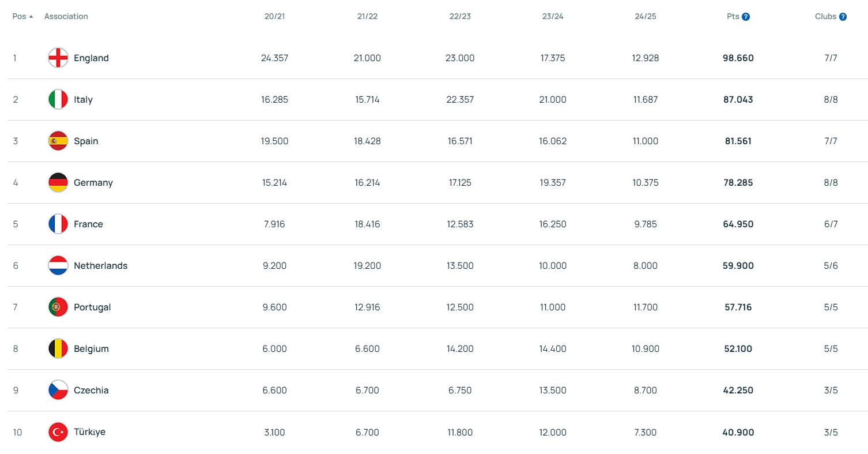Sort table by Pos column arrow
Image resolution: width=868 pixels, height=454 pixels.
(31, 17)
